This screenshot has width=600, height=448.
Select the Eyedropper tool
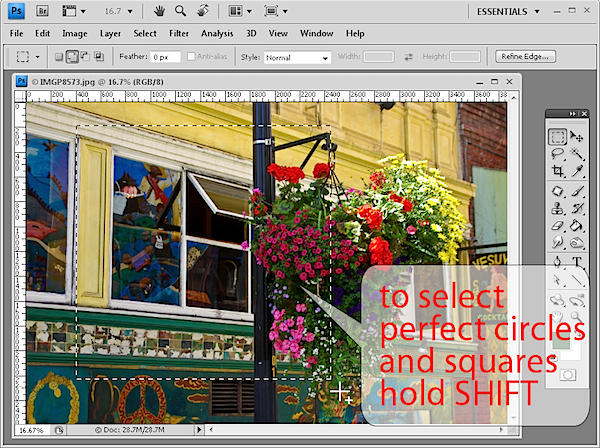coord(577,171)
